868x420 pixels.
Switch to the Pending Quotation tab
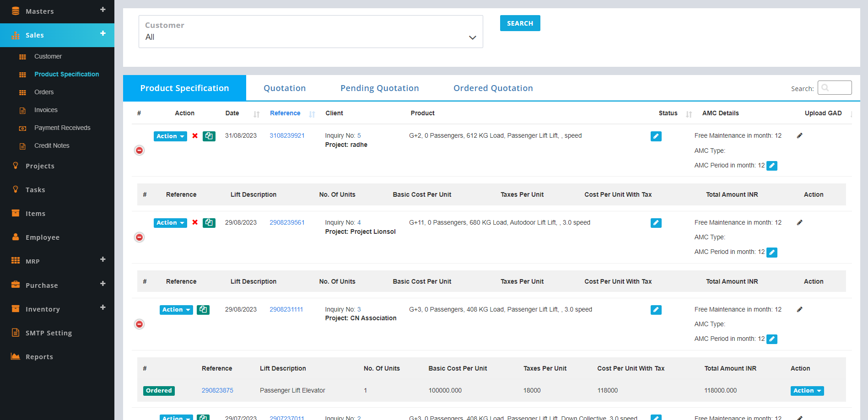tap(380, 88)
